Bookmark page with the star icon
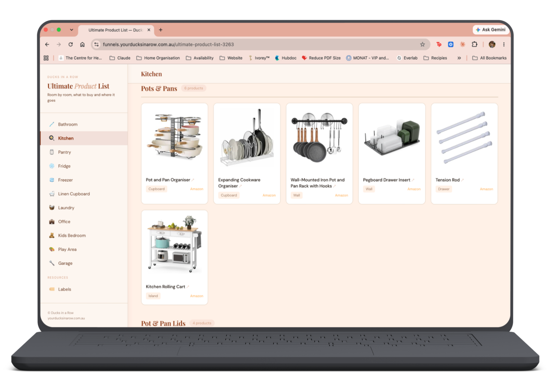Image resolution: width=551 pixels, height=392 pixels. (423, 44)
